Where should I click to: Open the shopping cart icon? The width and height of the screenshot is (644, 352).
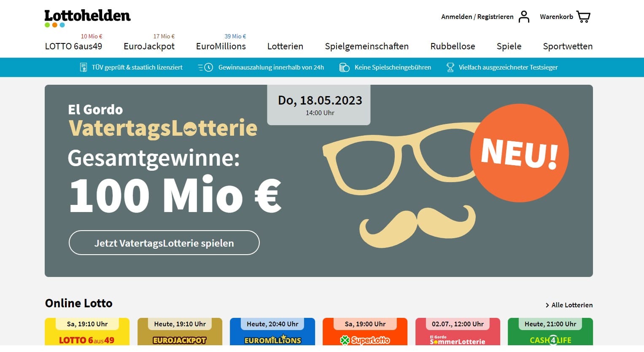(x=584, y=17)
